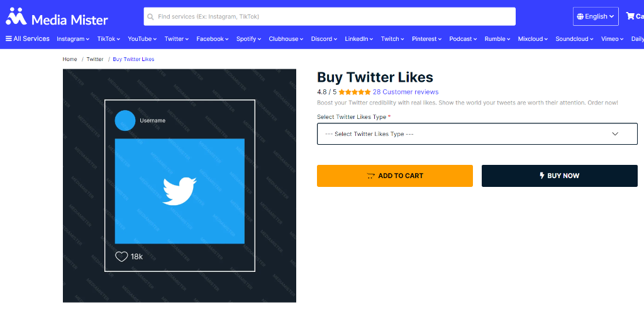Open the Spotify navigation menu
Viewport: 644px width, 309px height.
[x=249, y=39]
